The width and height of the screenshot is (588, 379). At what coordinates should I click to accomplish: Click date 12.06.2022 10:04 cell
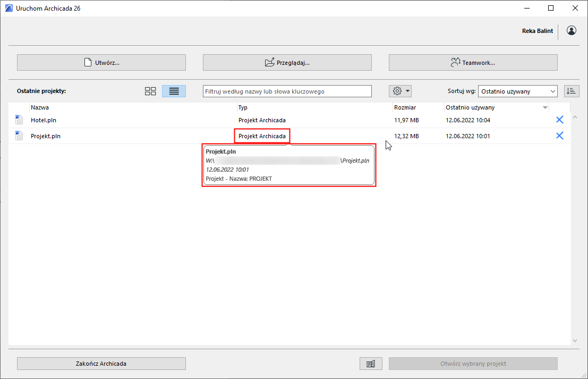click(467, 120)
